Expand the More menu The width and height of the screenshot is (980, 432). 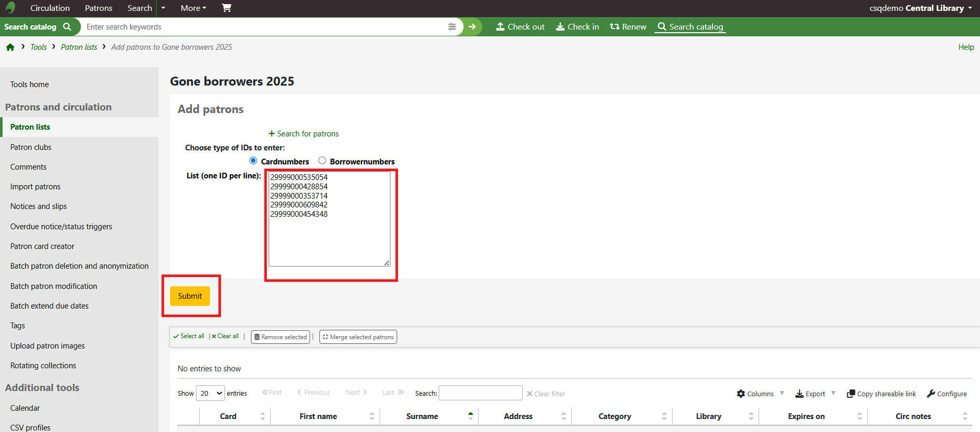193,8
